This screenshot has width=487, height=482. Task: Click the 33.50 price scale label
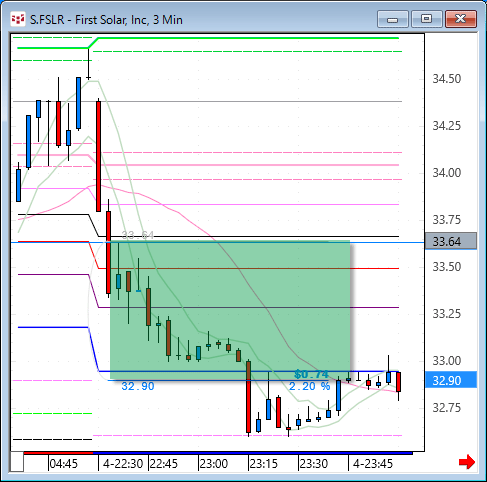(x=447, y=267)
